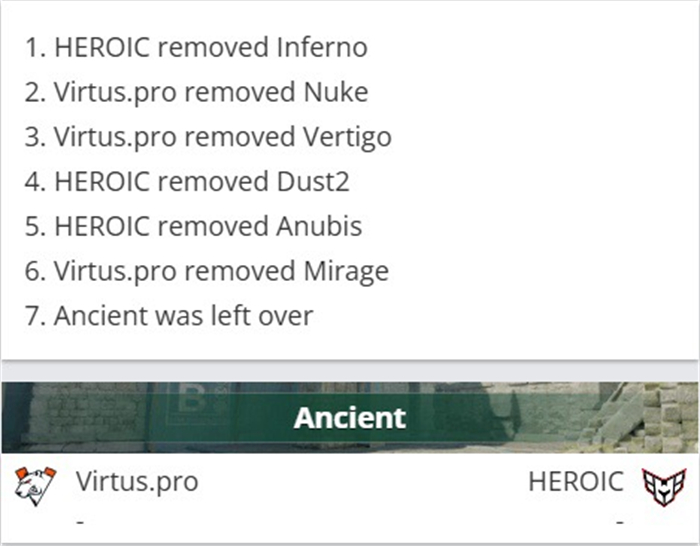Click the HEROIC team logo icon
This screenshot has height=546, width=700.
664,487
